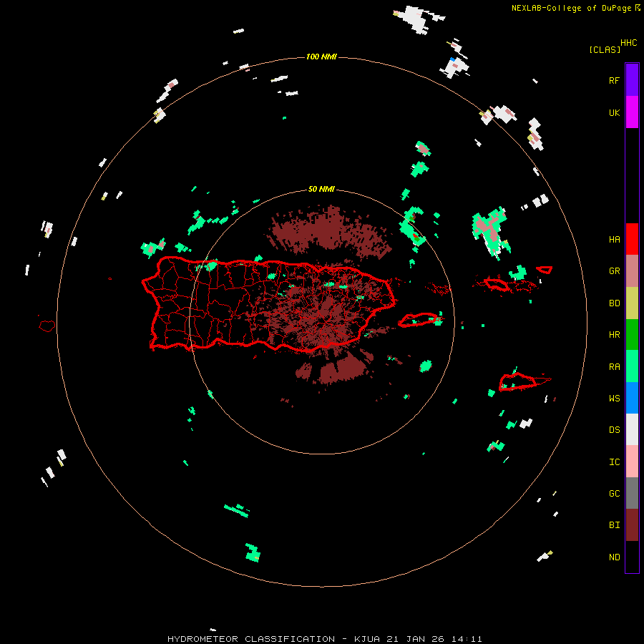This screenshot has width=644, height=644.
Task: Pick the RA rain legend swatch
Action: [632, 366]
